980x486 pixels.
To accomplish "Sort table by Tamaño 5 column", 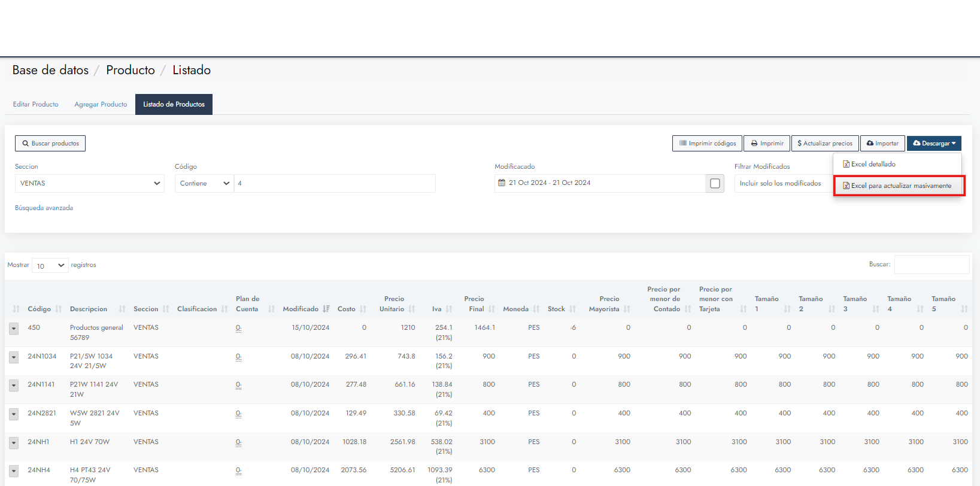I will pyautogui.click(x=949, y=303).
